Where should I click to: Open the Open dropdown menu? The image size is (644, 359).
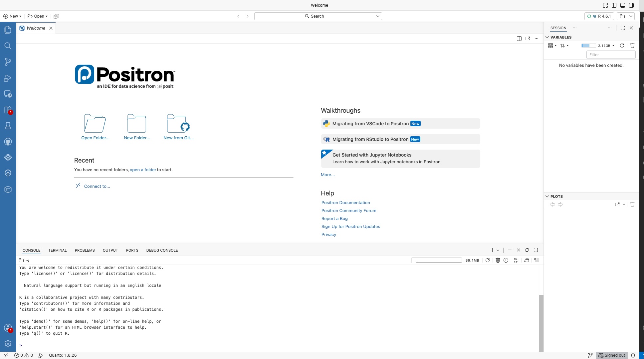(x=38, y=16)
